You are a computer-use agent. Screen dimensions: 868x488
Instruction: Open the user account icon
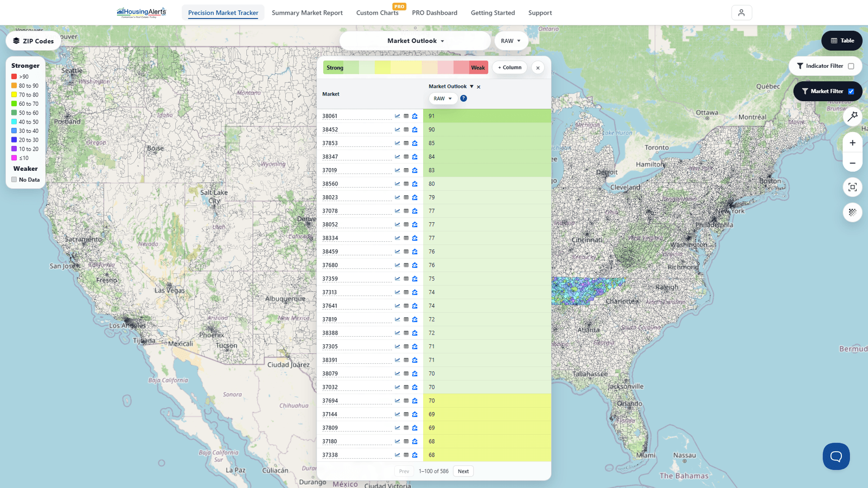coord(742,12)
